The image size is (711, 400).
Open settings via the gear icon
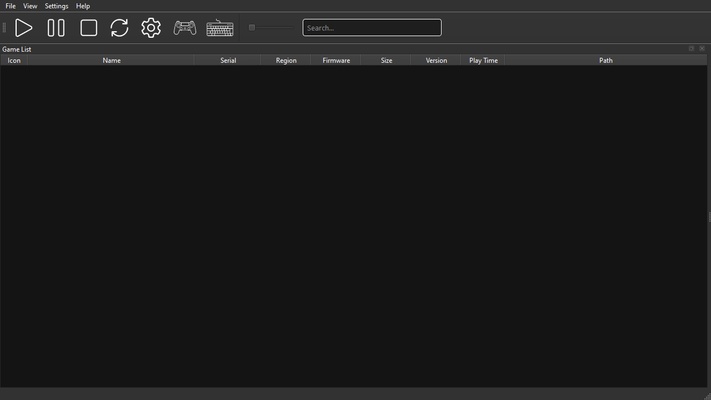(151, 28)
